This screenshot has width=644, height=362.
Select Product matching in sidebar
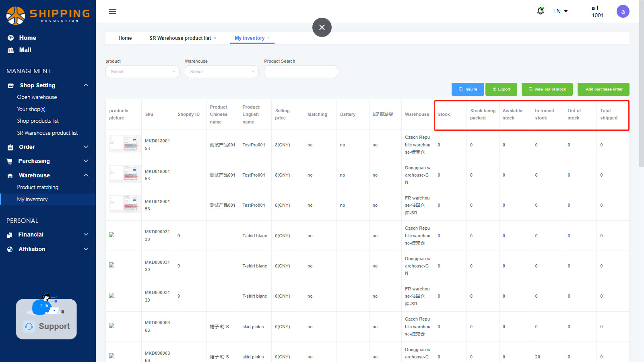[37, 187]
